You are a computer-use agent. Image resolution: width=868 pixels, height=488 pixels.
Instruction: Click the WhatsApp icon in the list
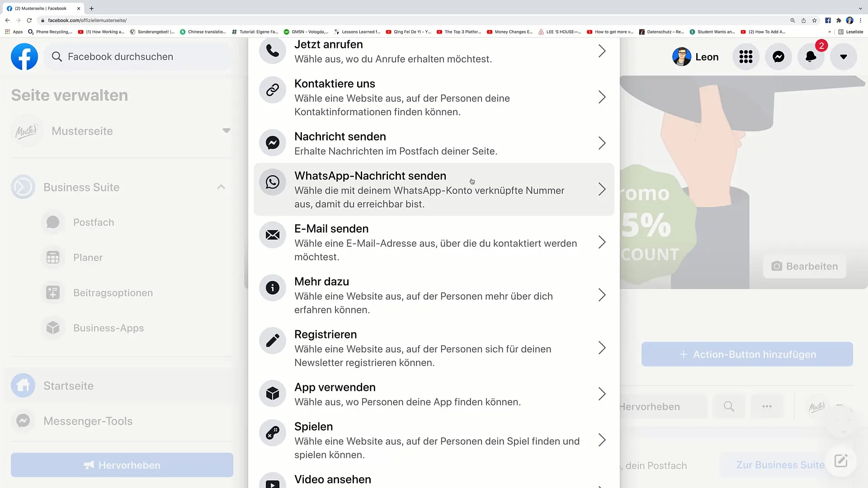click(273, 182)
